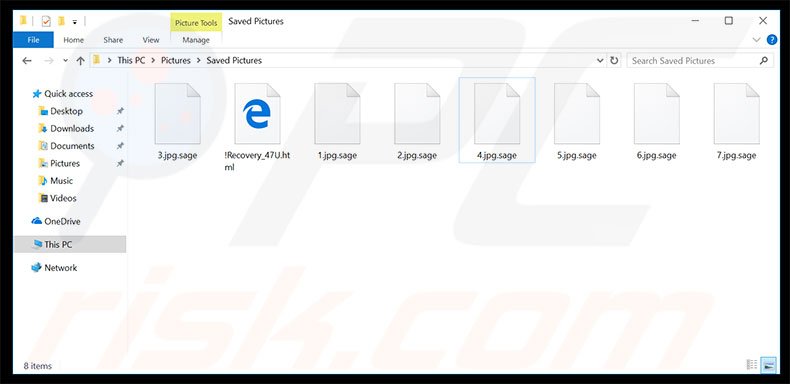Select the 5.jpg.sage file icon
Screen dimensions: 790x384
pyautogui.click(x=577, y=114)
